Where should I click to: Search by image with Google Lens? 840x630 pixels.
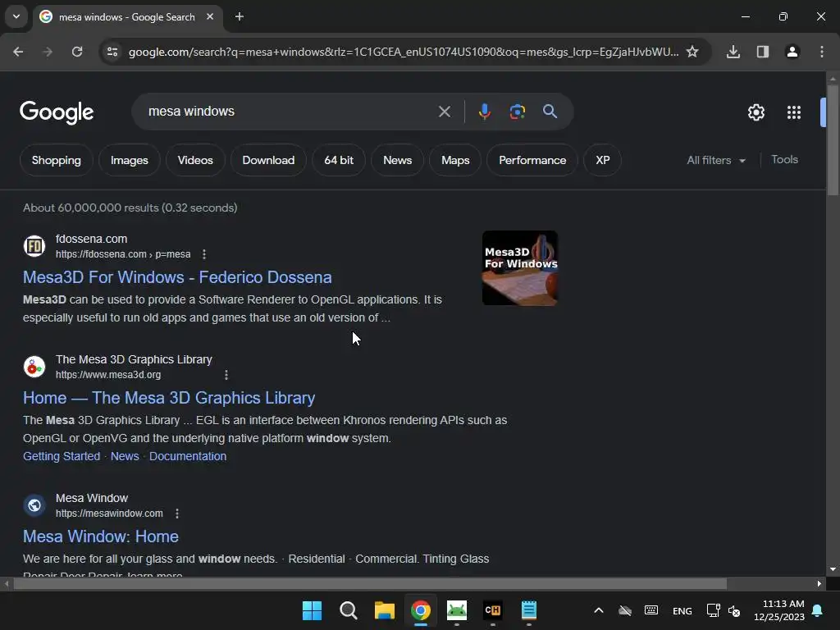tap(517, 112)
